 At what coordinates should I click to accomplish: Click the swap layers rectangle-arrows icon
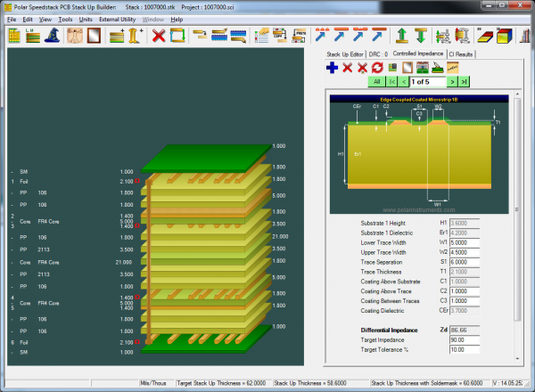pos(177,36)
